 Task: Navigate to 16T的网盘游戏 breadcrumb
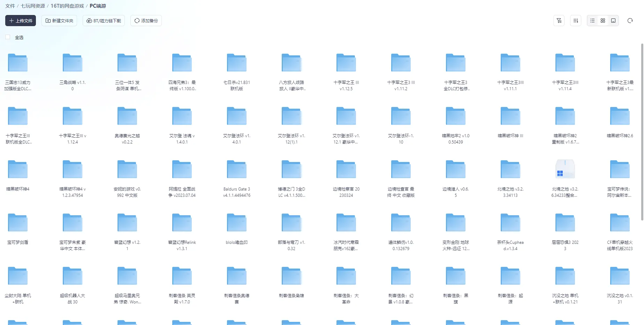[67, 6]
